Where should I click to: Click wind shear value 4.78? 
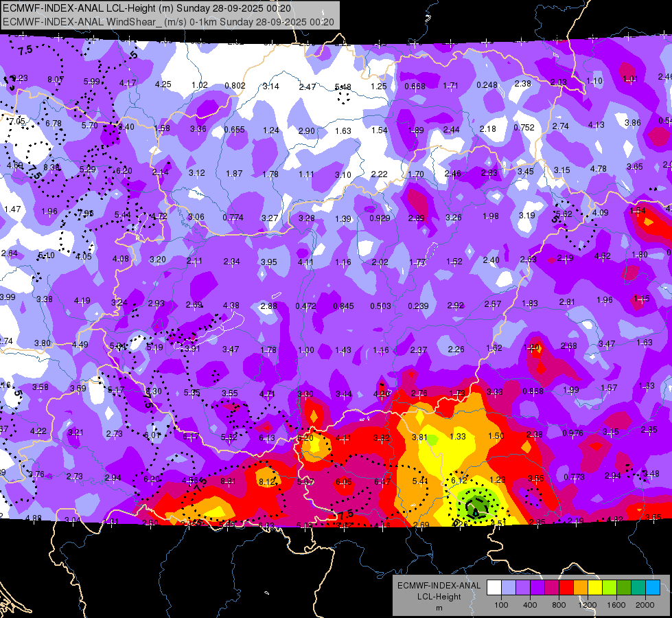[599, 168]
